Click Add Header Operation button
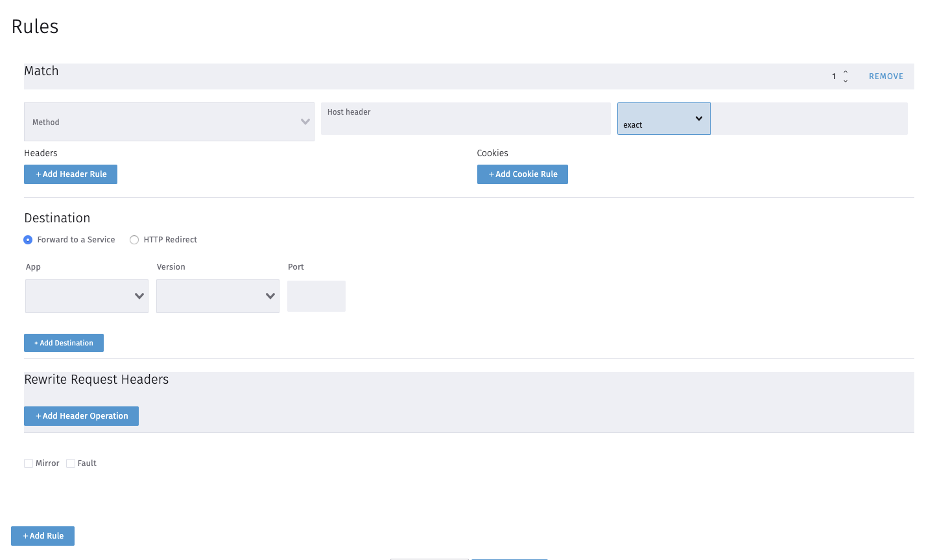This screenshot has width=937, height=560. [x=81, y=416]
